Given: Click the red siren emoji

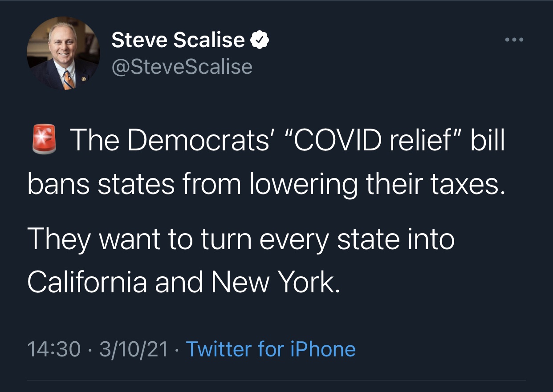Looking at the screenshot, I should (45, 139).
